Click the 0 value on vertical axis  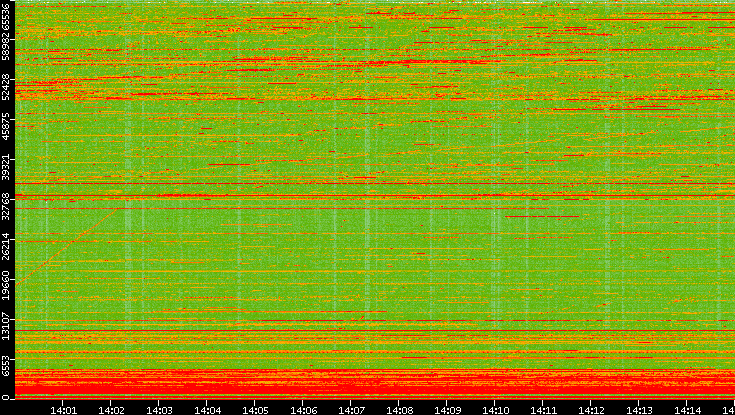pos(5,398)
